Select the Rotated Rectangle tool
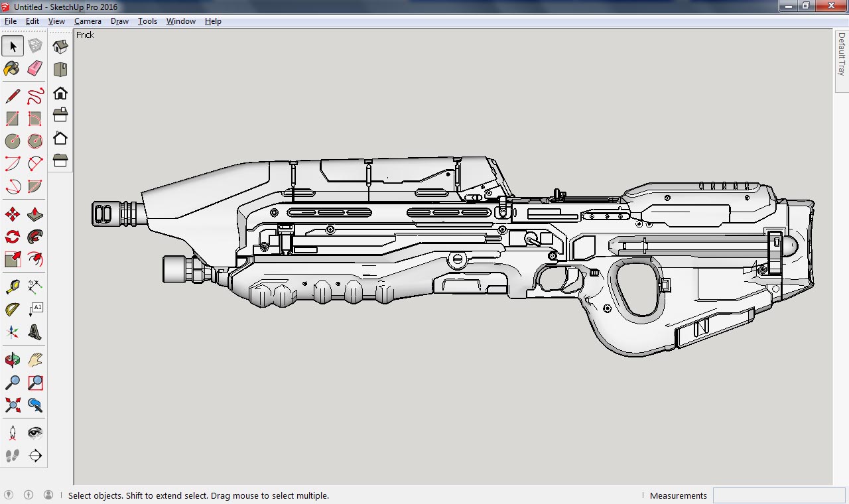The width and height of the screenshot is (849, 504). click(35, 119)
